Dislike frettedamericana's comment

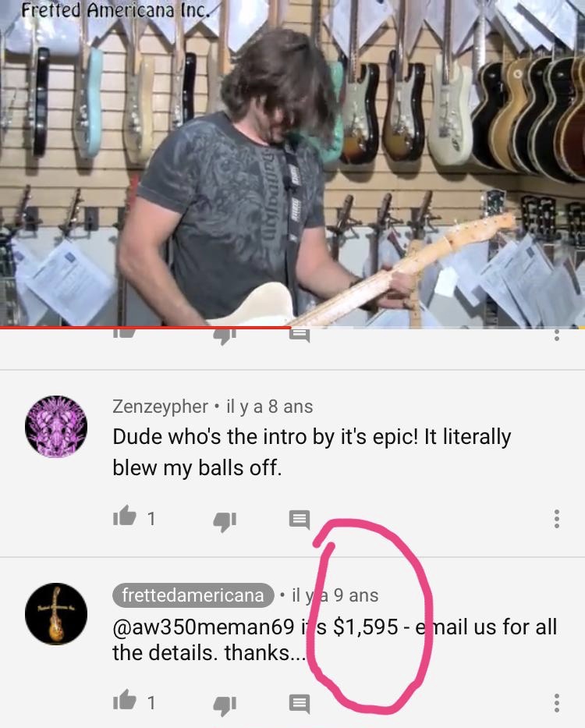point(225,705)
